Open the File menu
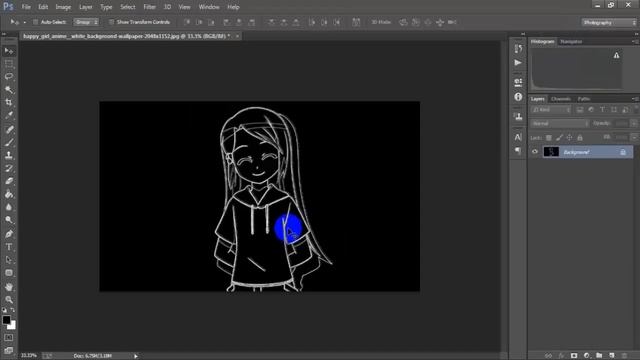This screenshot has height=360, width=640. [x=26, y=7]
